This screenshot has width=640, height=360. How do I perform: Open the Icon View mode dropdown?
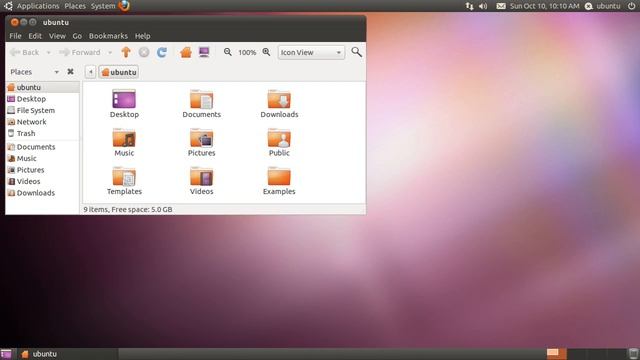pos(311,52)
